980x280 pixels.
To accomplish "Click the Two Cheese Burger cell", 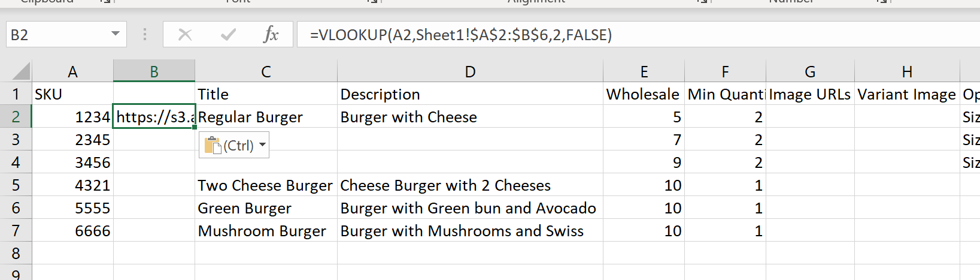I will point(265,185).
